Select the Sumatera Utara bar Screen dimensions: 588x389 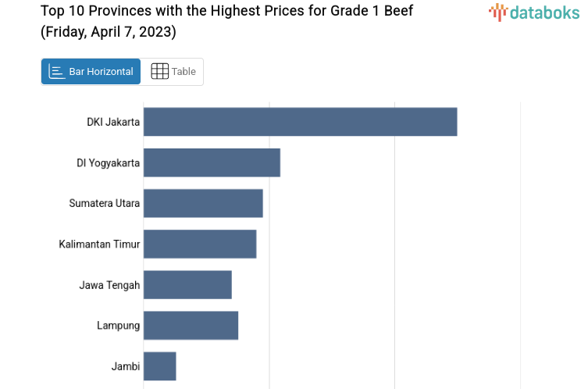click(203, 203)
